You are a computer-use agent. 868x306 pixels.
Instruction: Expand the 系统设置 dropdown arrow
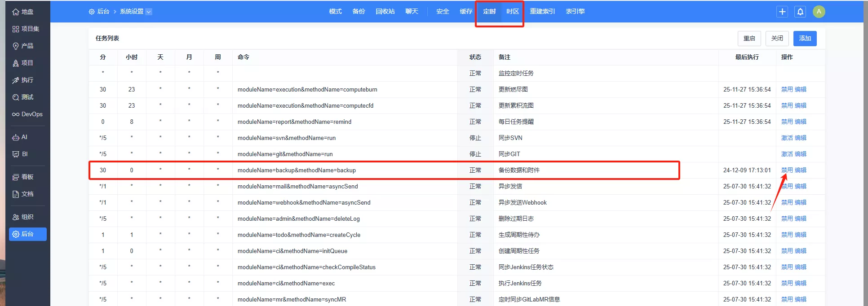tap(149, 12)
